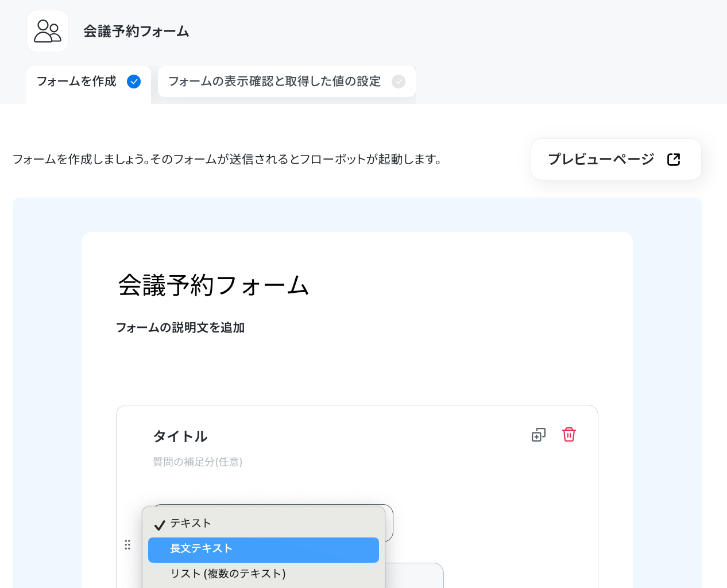Open the プレビューページ button
The height and width of the screenshot is (588, 727).
(616, 159)
